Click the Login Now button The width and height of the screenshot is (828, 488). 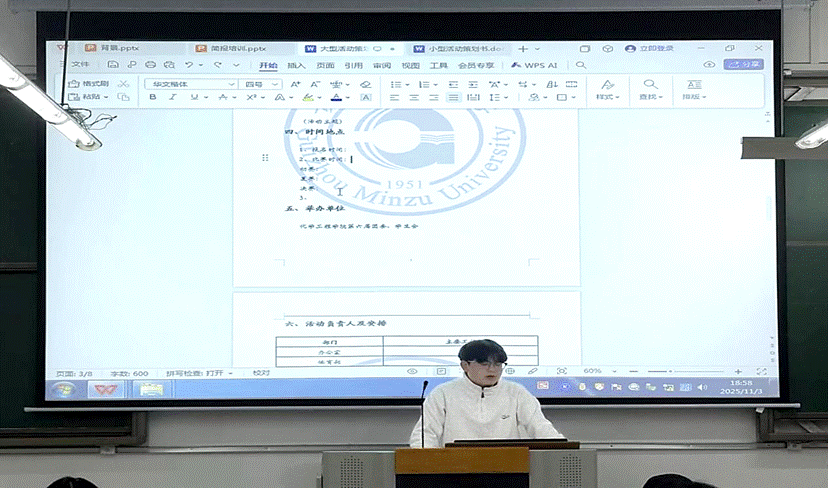coord(650,48)
